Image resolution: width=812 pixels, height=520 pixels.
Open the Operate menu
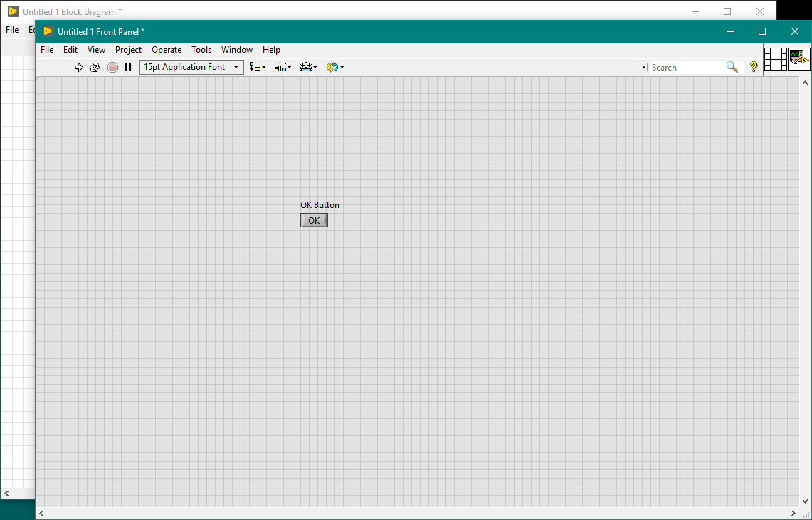[167, 50]
